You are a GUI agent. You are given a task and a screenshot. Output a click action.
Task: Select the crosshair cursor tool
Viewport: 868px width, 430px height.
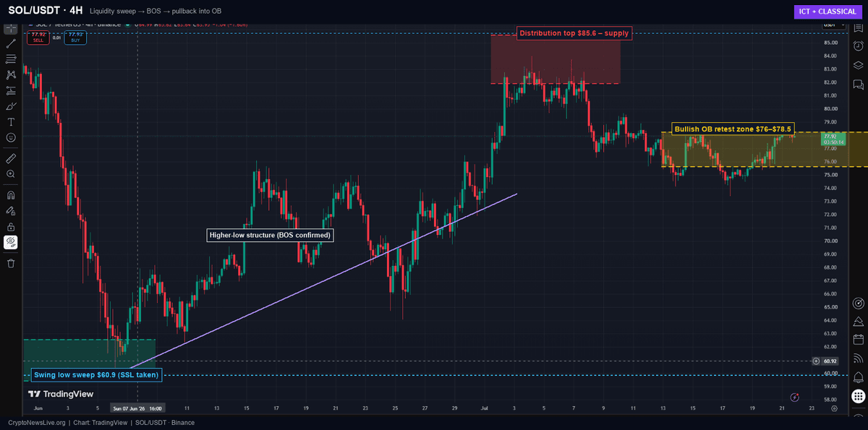click(11, 29)
